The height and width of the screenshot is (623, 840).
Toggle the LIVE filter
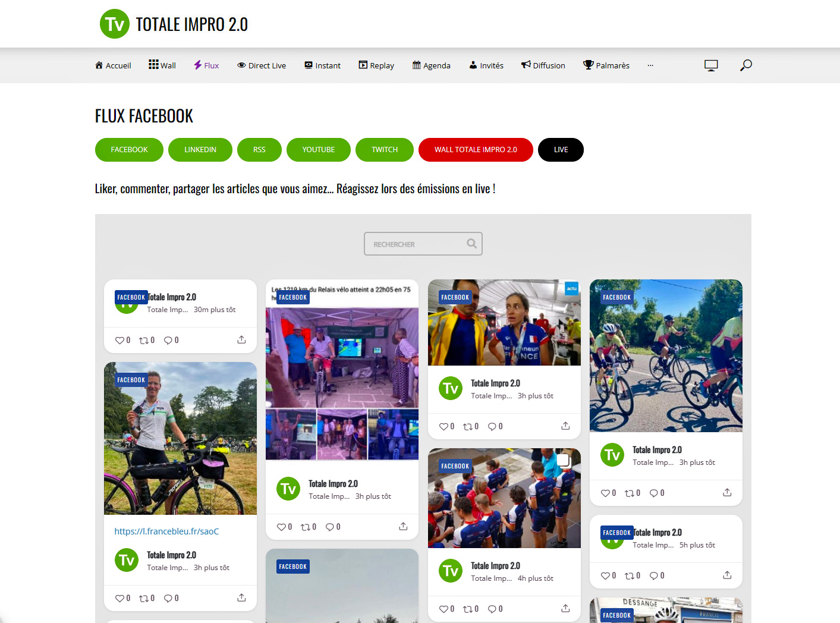[561, 150]
